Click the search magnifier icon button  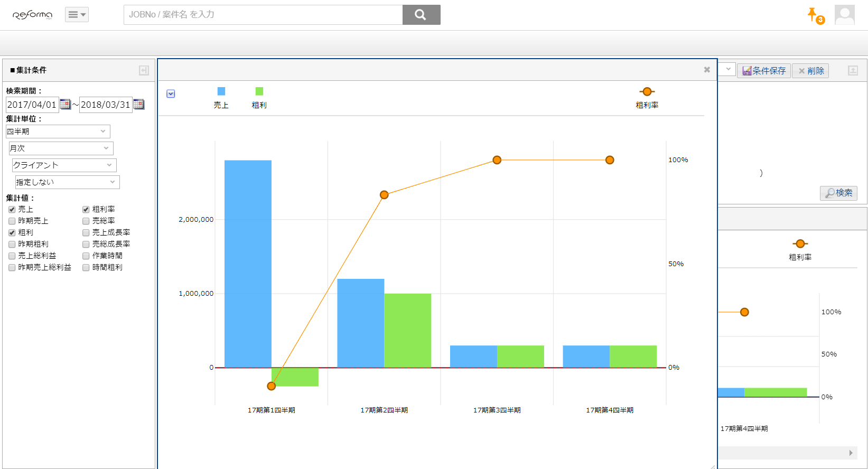pyautogui.click(x=421, y=15)
